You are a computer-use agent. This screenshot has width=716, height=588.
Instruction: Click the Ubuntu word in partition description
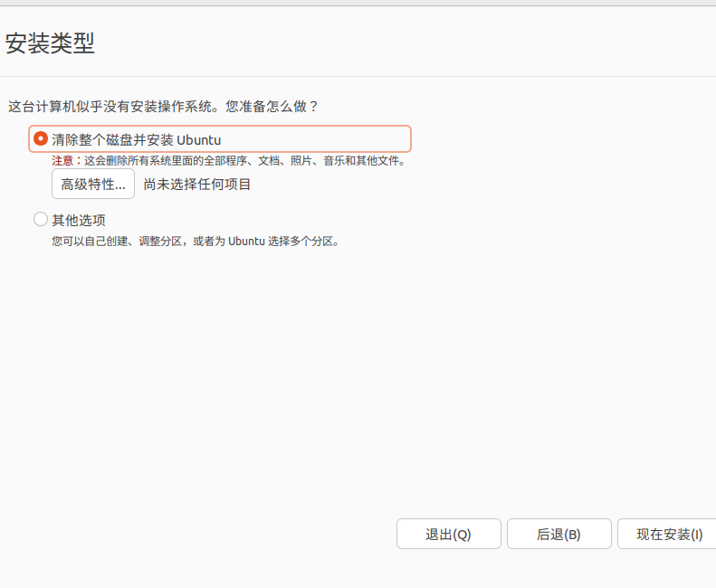(x=246, y=241)
